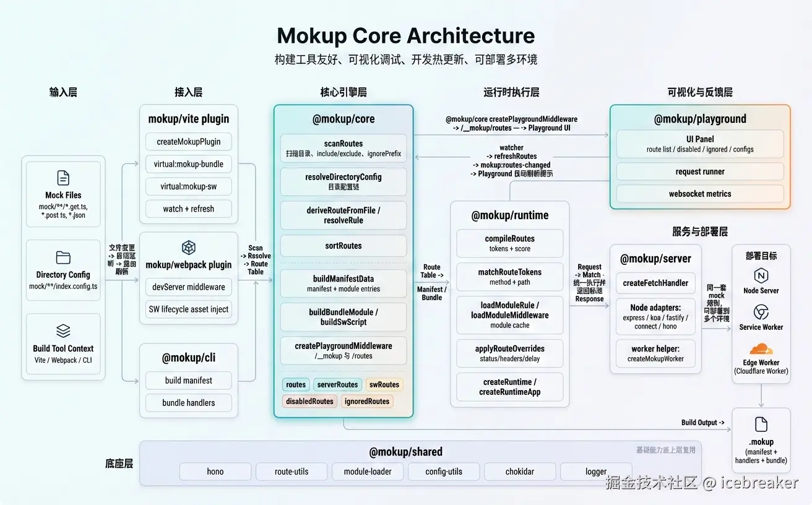Viewport: 812px width, 505px height.
Task: Click the @mokup/cli heading
Action: (189, 358)
